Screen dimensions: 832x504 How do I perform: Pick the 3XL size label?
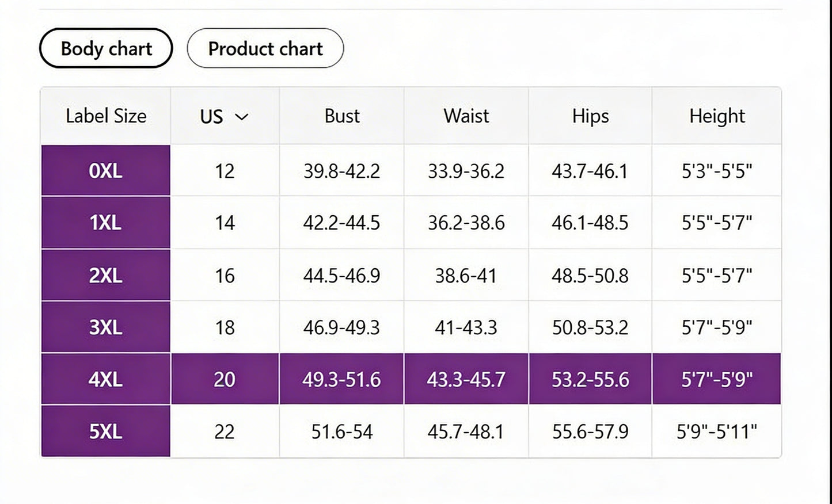[106, 327]
